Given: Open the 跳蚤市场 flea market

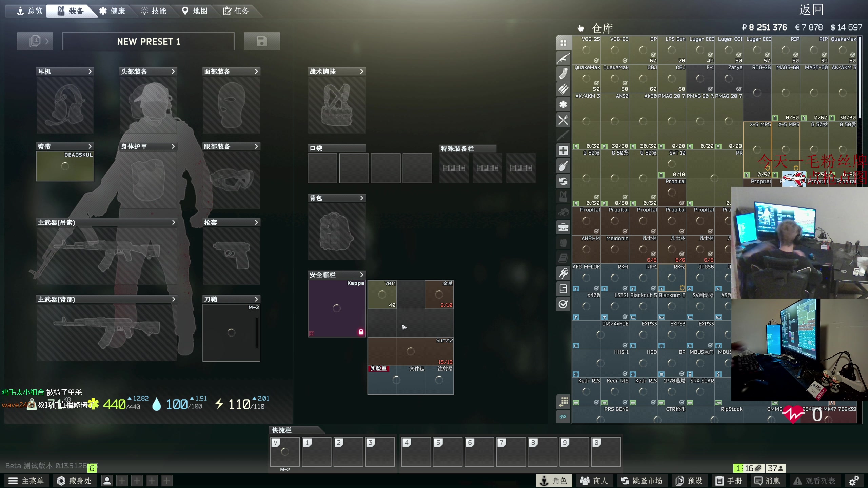Looking at the screenshot, I should coord(642,481).
